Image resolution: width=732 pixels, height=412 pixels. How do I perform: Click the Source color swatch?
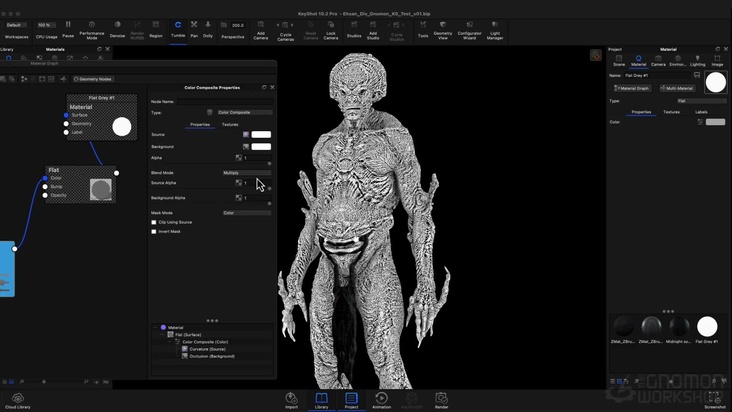pos(261,134)
